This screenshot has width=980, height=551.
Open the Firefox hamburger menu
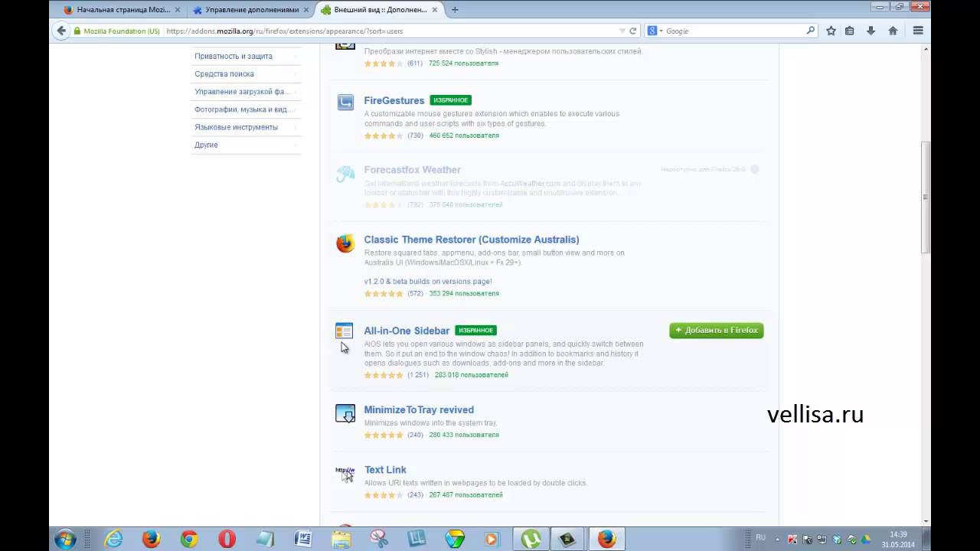click(x=918, y=31)
